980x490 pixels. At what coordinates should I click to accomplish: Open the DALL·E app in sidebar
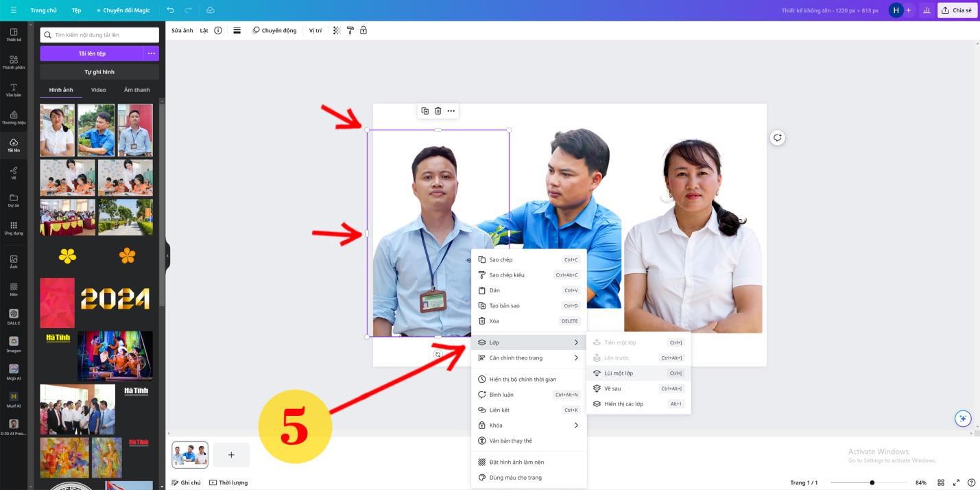point(14,316)
